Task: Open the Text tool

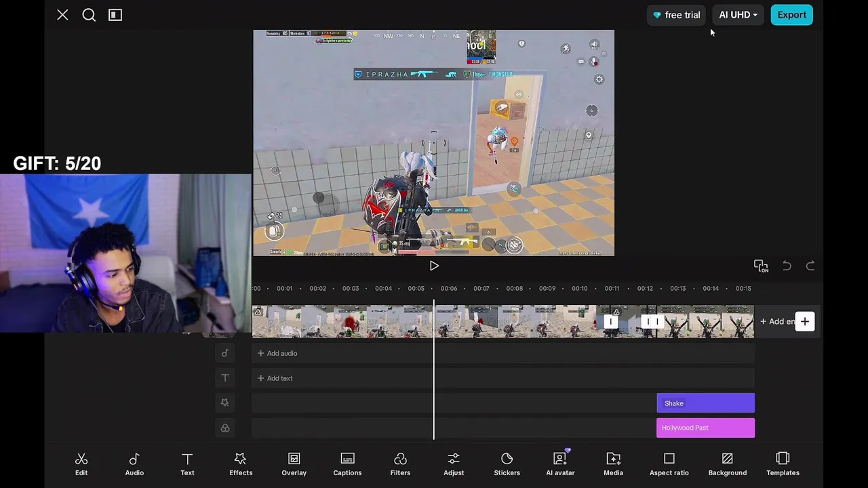Action: coord(187,464)
